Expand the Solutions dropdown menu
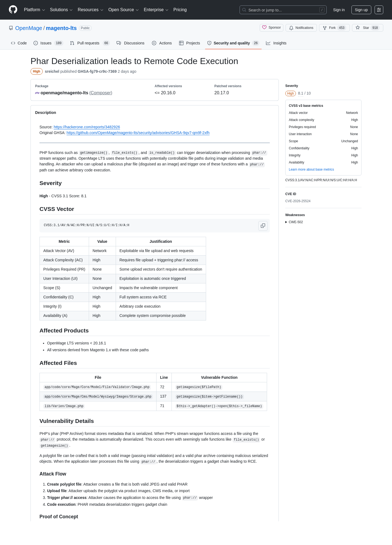Image resolution: width=392 pixels, height=545 pixels. tap(61, 10)
